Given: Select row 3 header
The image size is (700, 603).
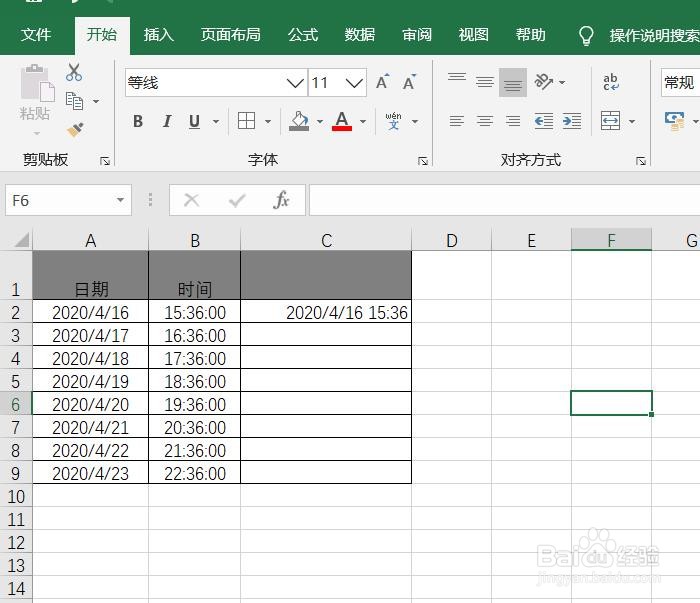Looking at the screenshot, I should 16,335.
